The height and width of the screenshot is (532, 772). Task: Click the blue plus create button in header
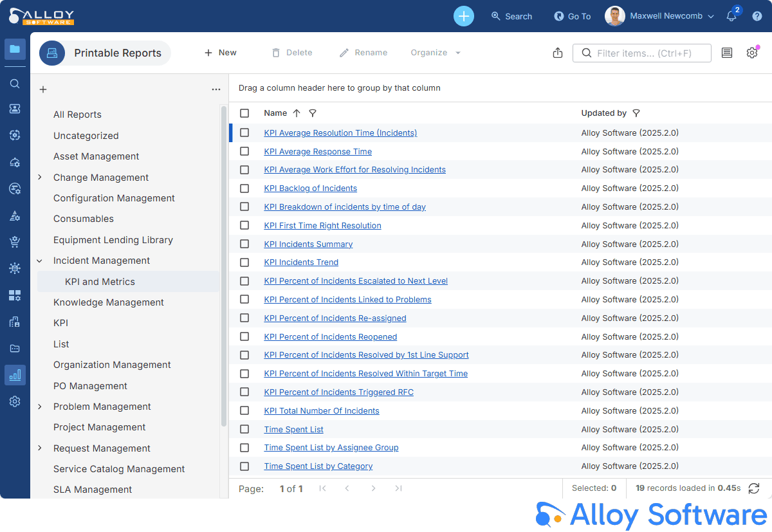tap(463, 16)
